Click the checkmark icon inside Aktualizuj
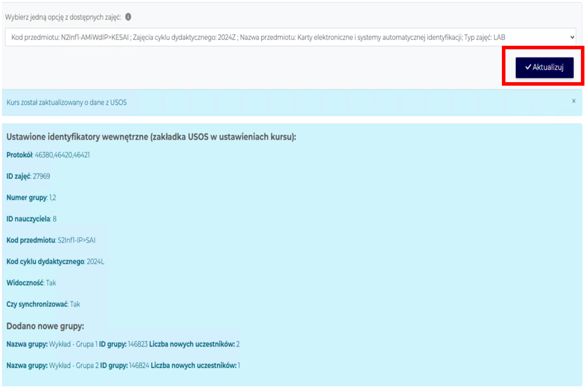Screen dimensions: 586x392 [x=528, y=67]
